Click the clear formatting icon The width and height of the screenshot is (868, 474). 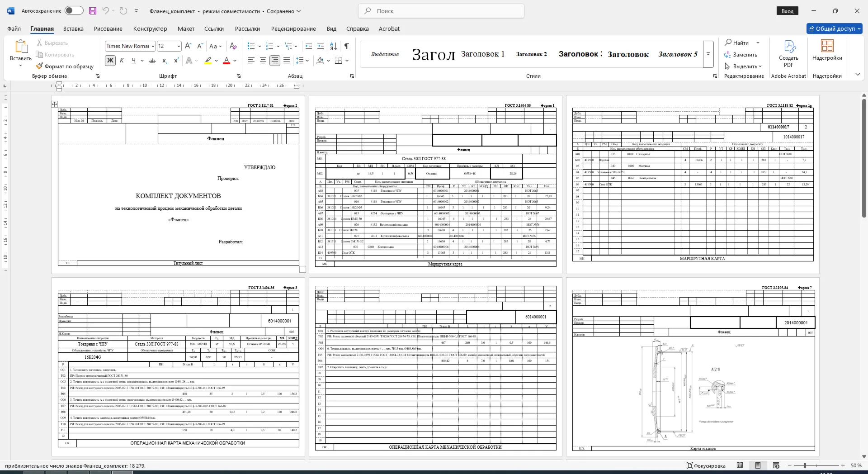coord(233,46)
